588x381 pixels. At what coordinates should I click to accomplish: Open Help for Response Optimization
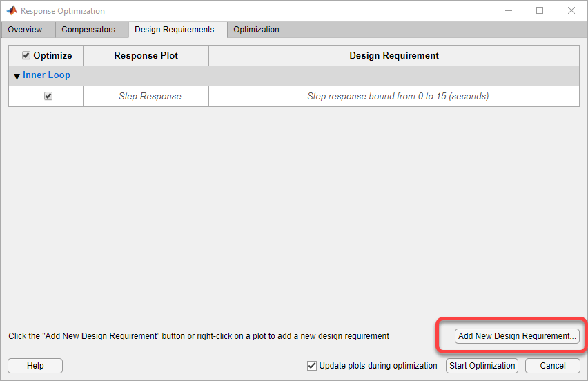coord(35,366)
